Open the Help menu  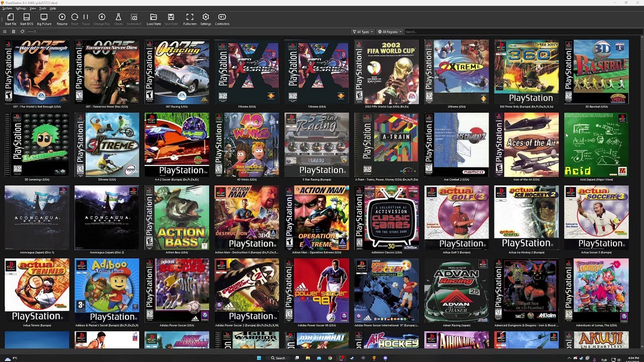(x=53, y=9)
